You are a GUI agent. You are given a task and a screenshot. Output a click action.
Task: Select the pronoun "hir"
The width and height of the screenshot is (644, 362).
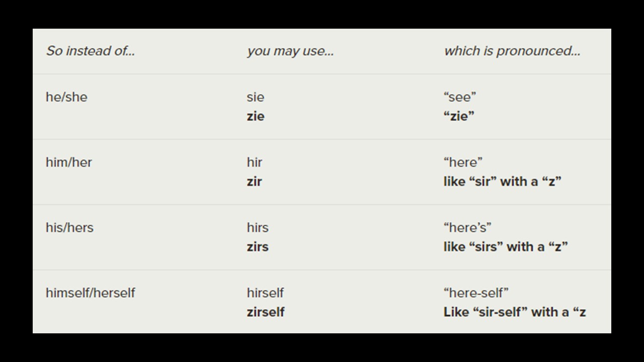(255, 162)
